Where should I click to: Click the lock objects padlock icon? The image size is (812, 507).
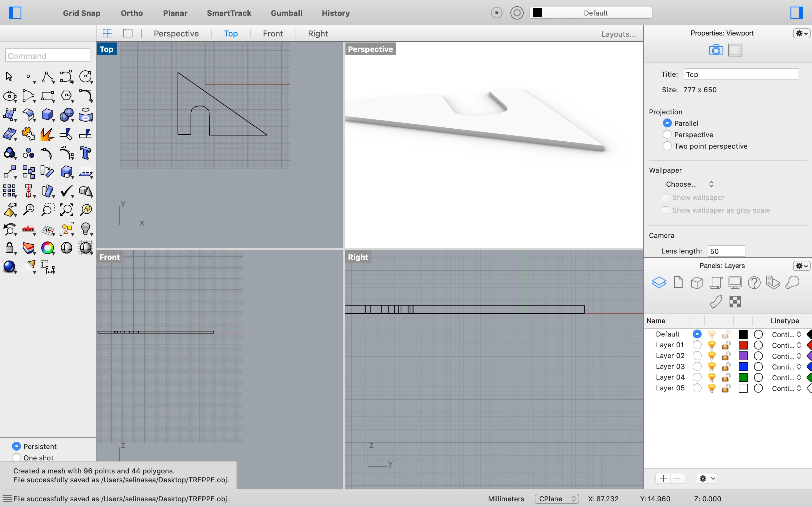(10, 248)
